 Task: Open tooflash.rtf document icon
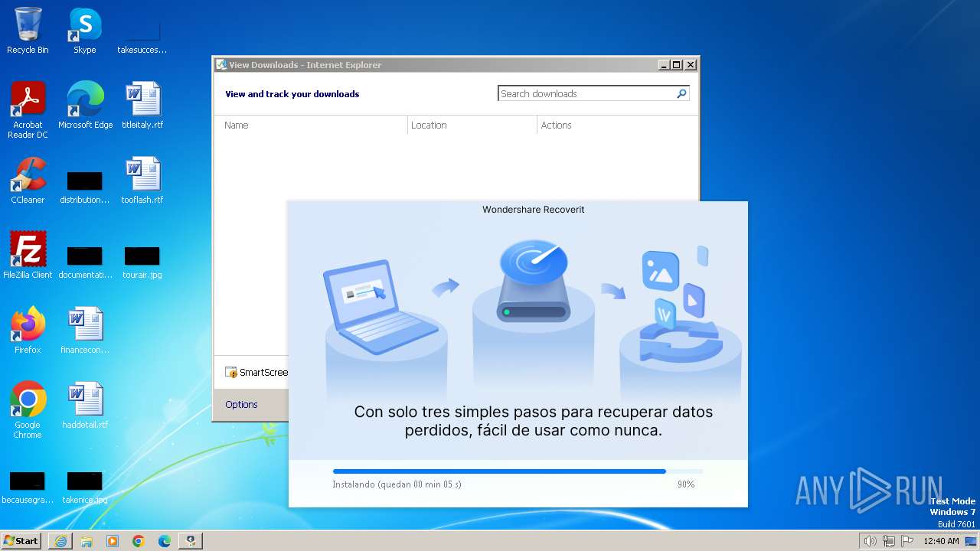click(142, 181)
